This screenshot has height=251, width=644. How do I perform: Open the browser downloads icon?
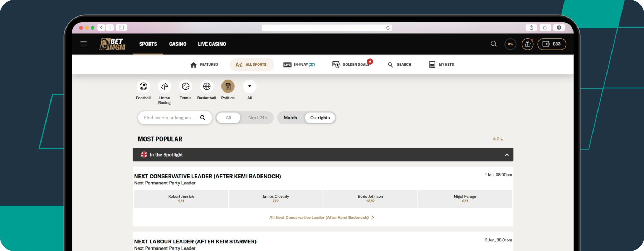559,28
